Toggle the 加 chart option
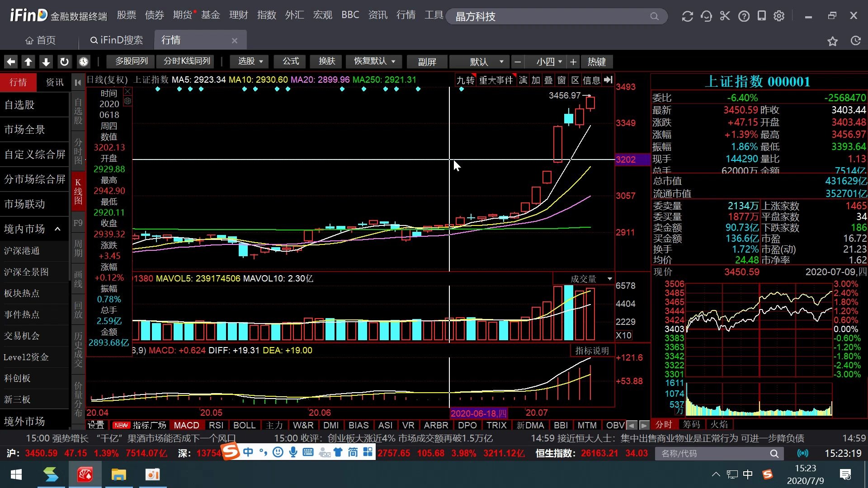 click(x=536, y=80)
